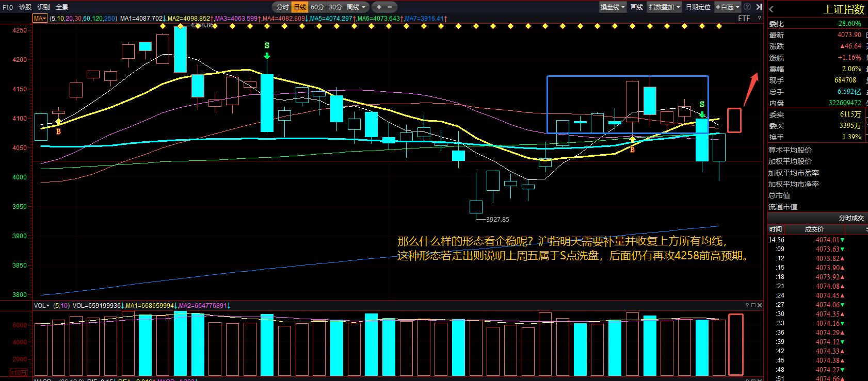
Task: Go back using the left chevron beside 上证指数
Action: tap(771, 9)
